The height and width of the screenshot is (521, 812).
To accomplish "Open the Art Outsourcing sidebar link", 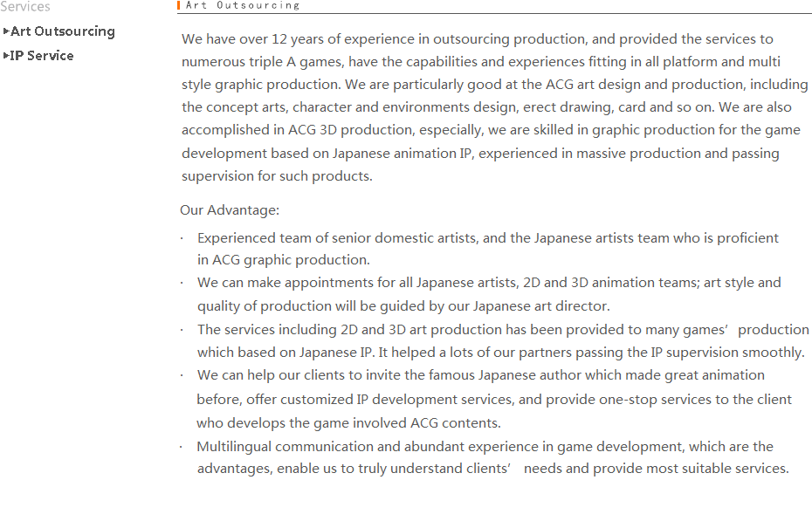I will click(62, 31).
